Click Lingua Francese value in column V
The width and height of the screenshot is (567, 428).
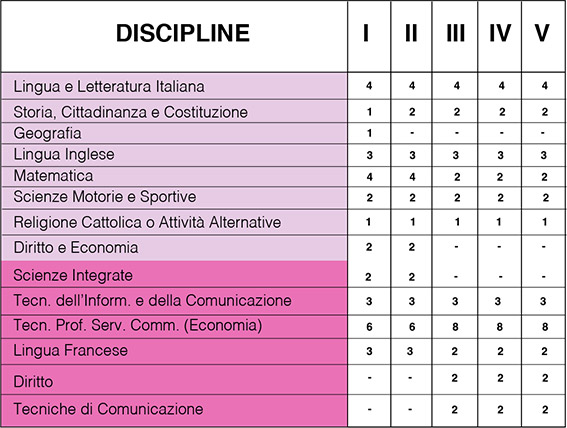[x=544, y=351]
